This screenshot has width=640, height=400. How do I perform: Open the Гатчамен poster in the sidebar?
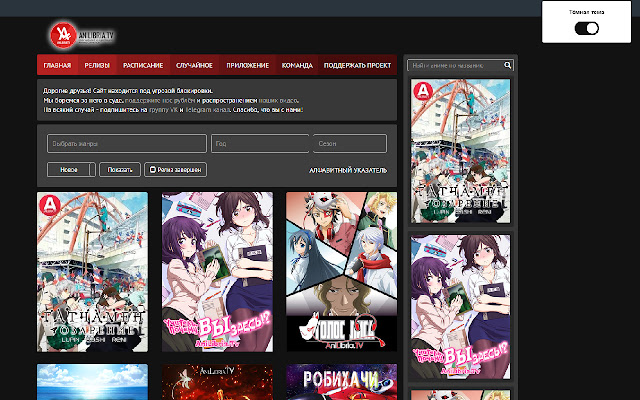[x=460, y=151]
